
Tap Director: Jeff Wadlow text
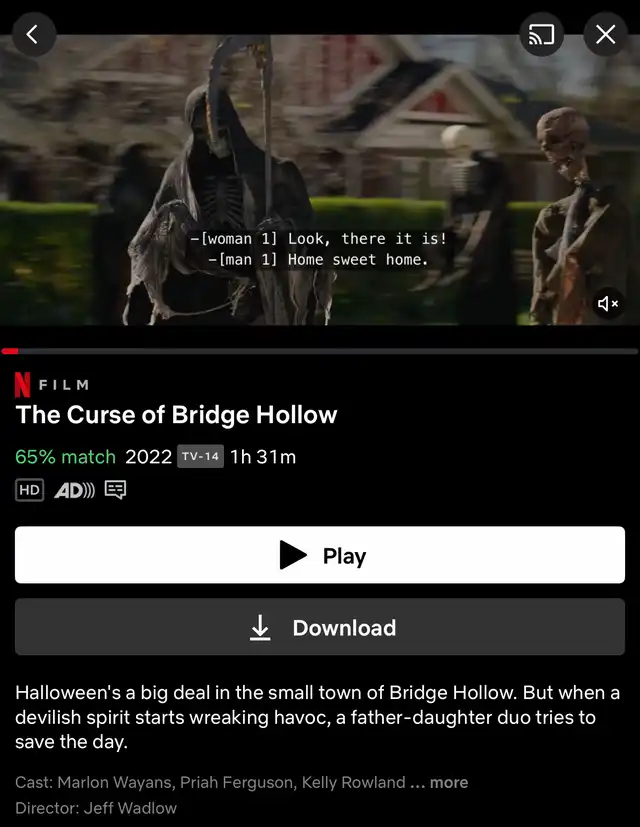tap(96, 808)
